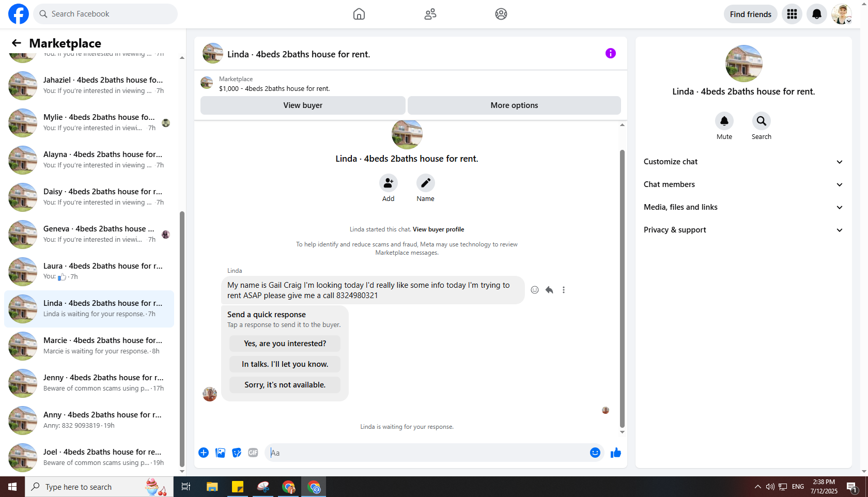Viewport: 868px width, 497px height.
Task: Choose a sticker icon in composer
Action: click(x=237, y=453)
